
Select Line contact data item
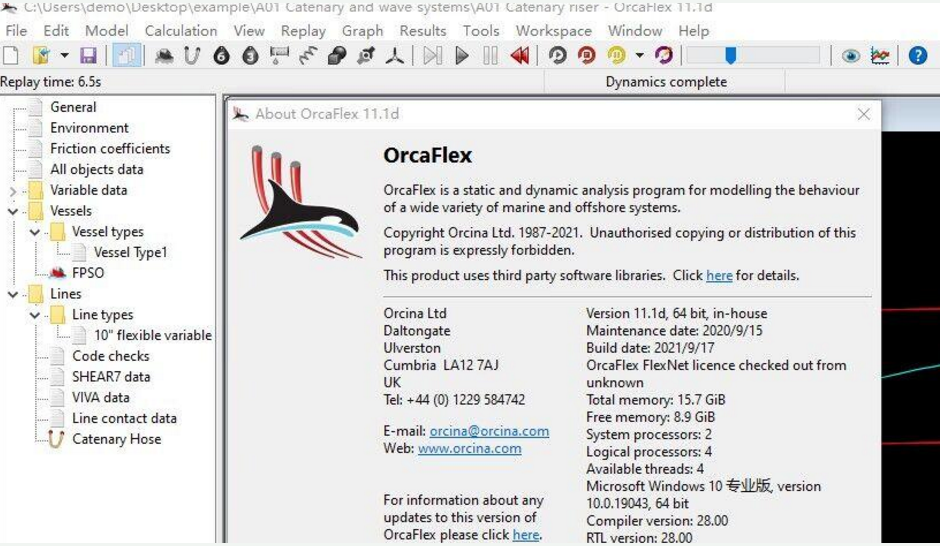[x=125, y=418]
